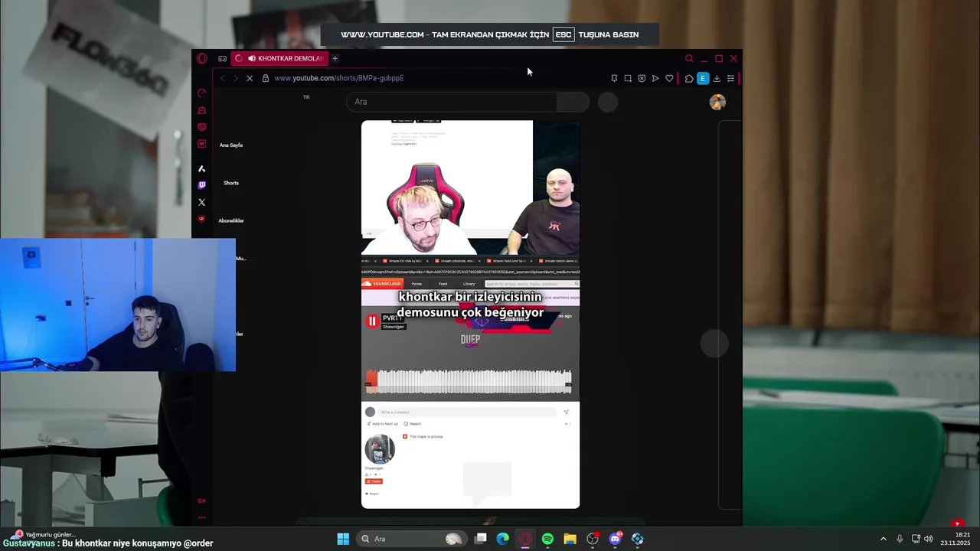Open Microsoft Edge from taskbar
Viewport: 980px width, 551px height.
[x=503, y=539]
